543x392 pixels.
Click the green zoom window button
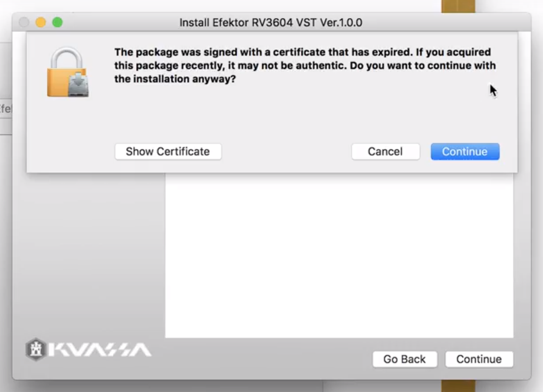[x=57, y=22]
